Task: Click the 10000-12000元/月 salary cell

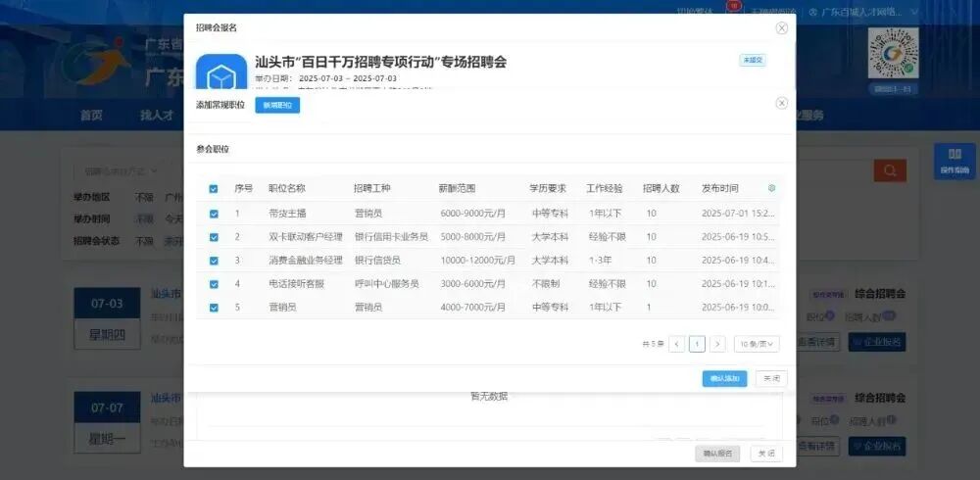Action: click(x=478, y=261)
